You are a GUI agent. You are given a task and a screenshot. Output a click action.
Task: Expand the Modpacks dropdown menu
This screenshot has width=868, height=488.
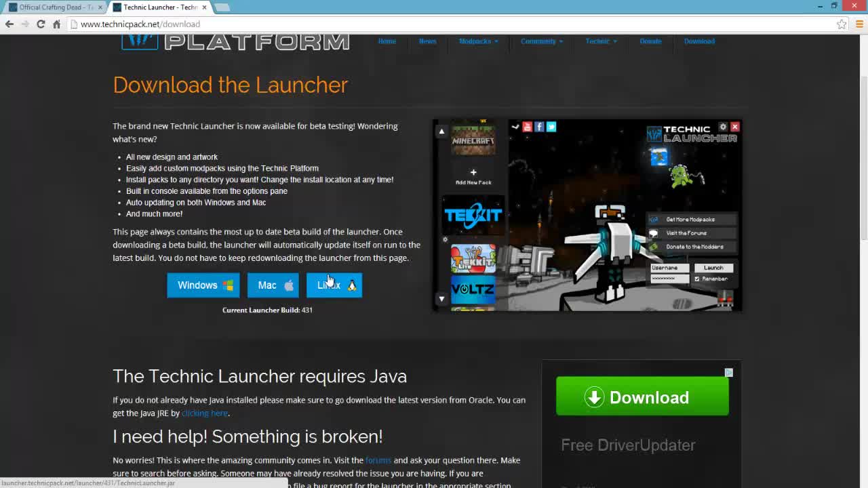[478, 41]
